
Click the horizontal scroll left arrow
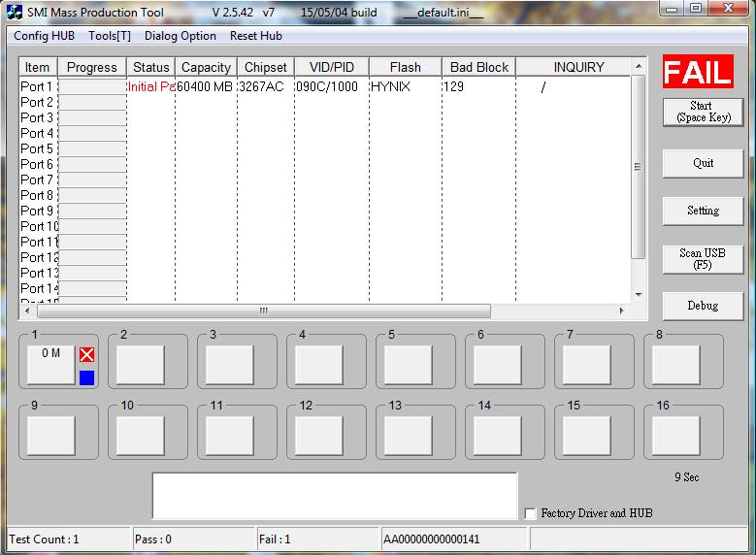27,311
